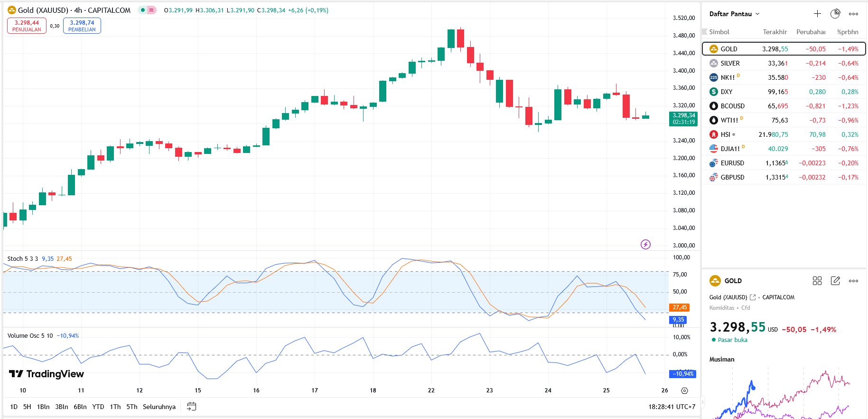868x419 pixels.
Task: Open the watchlist pie chart icon
Action: (x=835, y=14)
